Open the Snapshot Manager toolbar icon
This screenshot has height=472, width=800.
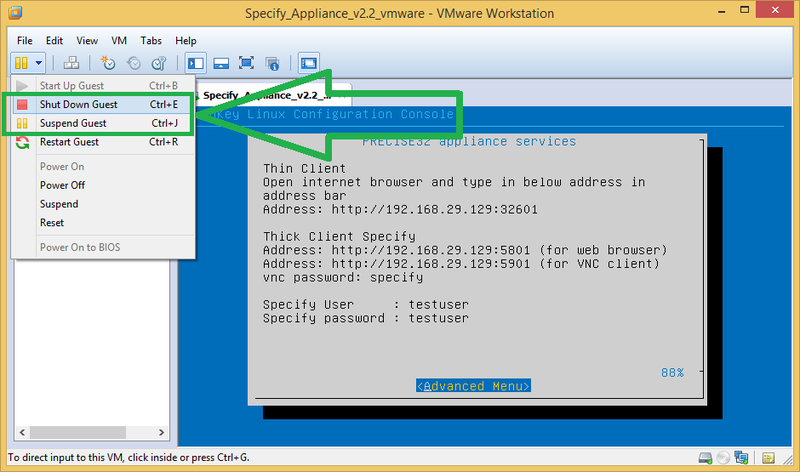tap(159, 63)
